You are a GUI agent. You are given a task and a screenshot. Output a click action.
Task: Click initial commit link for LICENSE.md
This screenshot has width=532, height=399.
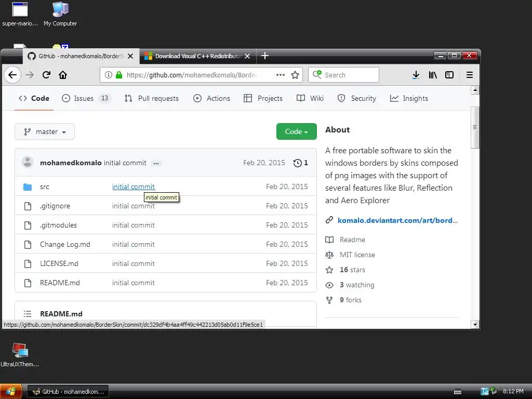(x=134, y=263)
